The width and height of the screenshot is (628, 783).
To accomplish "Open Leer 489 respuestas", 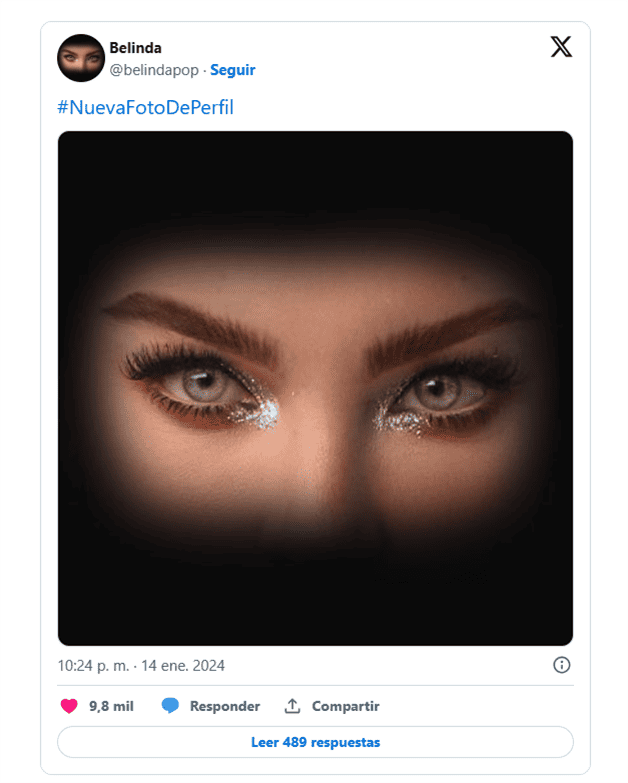I will point(315,742).
